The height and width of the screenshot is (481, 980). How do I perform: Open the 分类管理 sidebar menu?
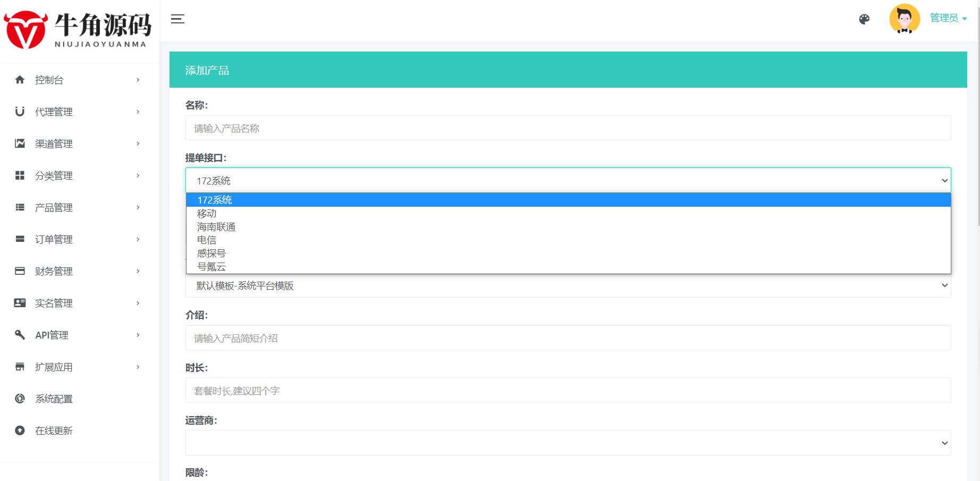80,175
